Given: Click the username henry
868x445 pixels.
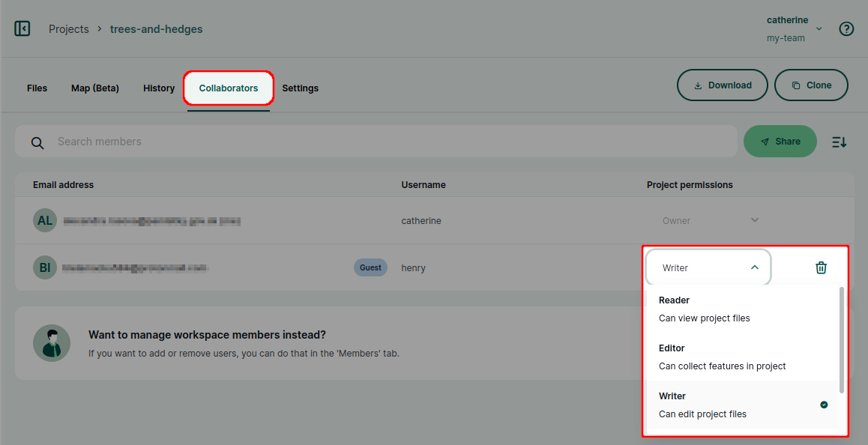Looking at the screenshot, I should [x=414, y=268].
